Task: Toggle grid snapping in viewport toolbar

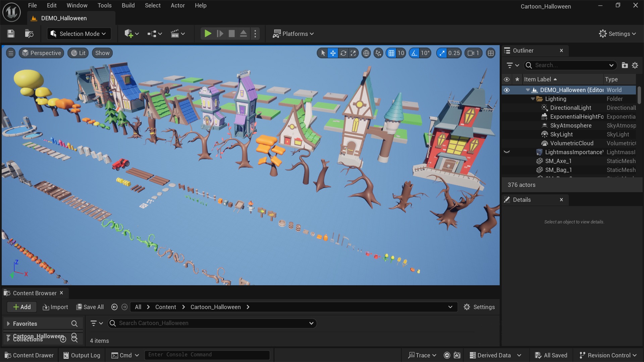Action: click(391, 53)
